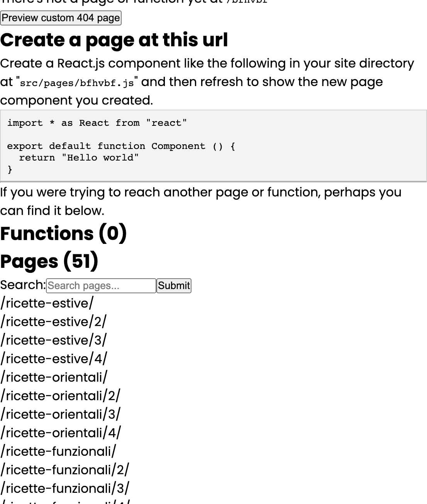Follow the /ricette-estive/4/ link
Image resolution: width=427 pixels, height=504 pixels.
pos(54,359)
